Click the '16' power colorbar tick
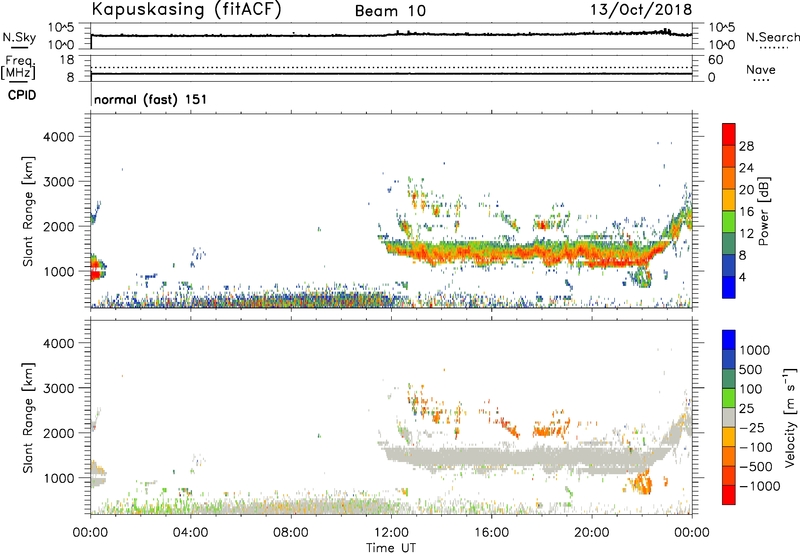This screenshot has height=554, width=800. (746, 212)
